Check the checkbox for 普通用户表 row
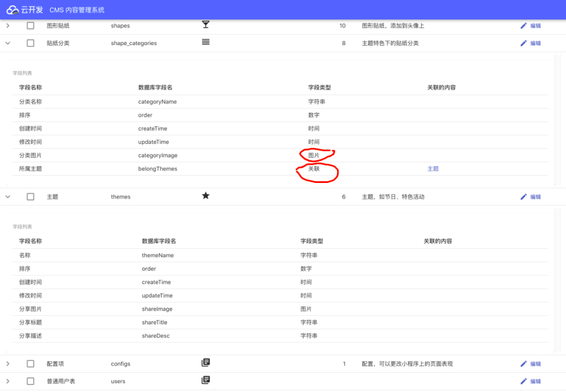566x392 pixels. coord(30,380)
